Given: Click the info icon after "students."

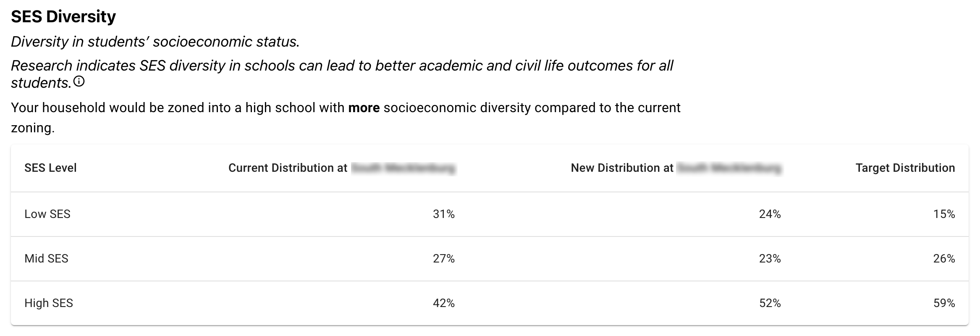Looking at the screenshot, I should (79, 81).
